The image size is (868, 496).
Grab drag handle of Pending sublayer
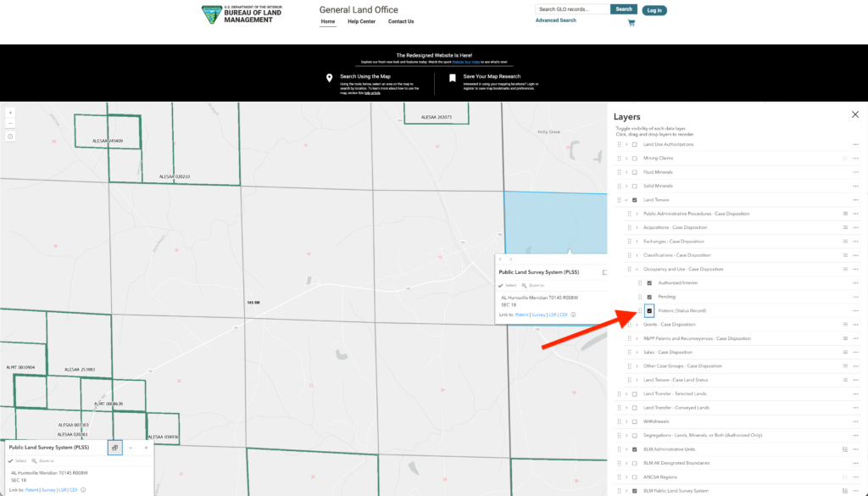click(640, 297)
